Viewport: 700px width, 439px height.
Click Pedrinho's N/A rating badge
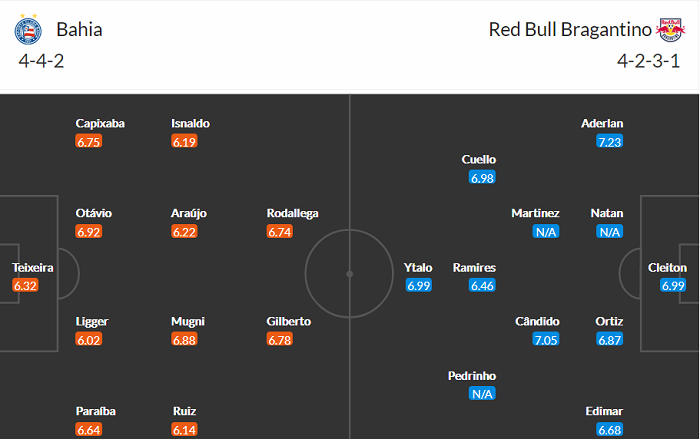coord(482,394)
